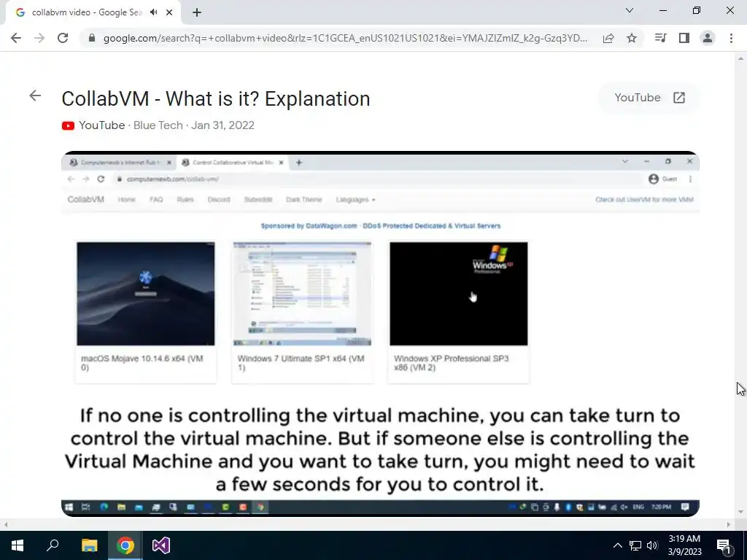Open Windows taskbar search
Screen dimensions: 747x560
click(53, 545)
